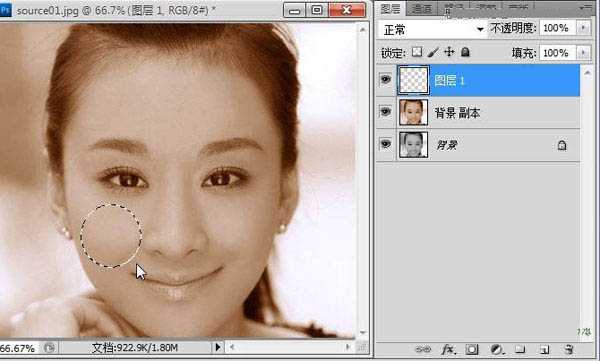
Task: Click the Photoshop document icon in title bar
Action: (x=6, y=10)
